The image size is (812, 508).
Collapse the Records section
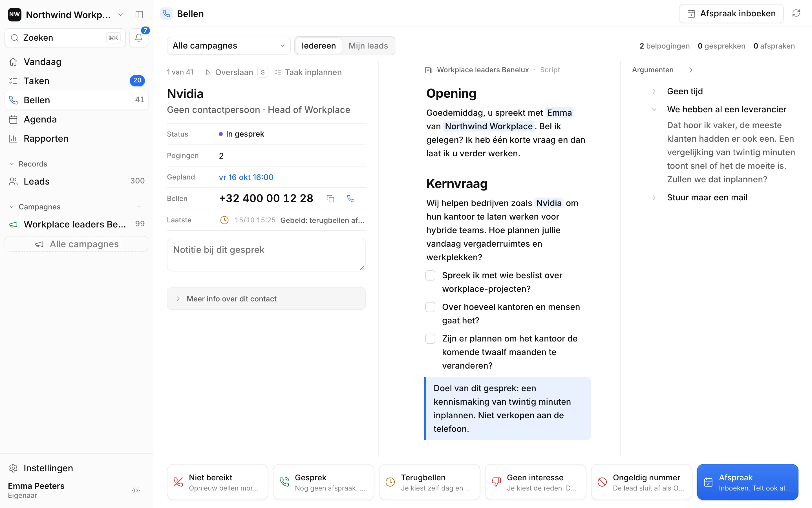click(x=28, y=164)
